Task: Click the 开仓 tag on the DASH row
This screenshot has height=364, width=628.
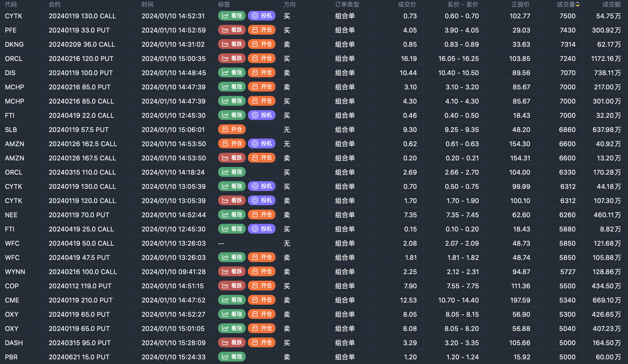Action: click(x=262, y=342)
